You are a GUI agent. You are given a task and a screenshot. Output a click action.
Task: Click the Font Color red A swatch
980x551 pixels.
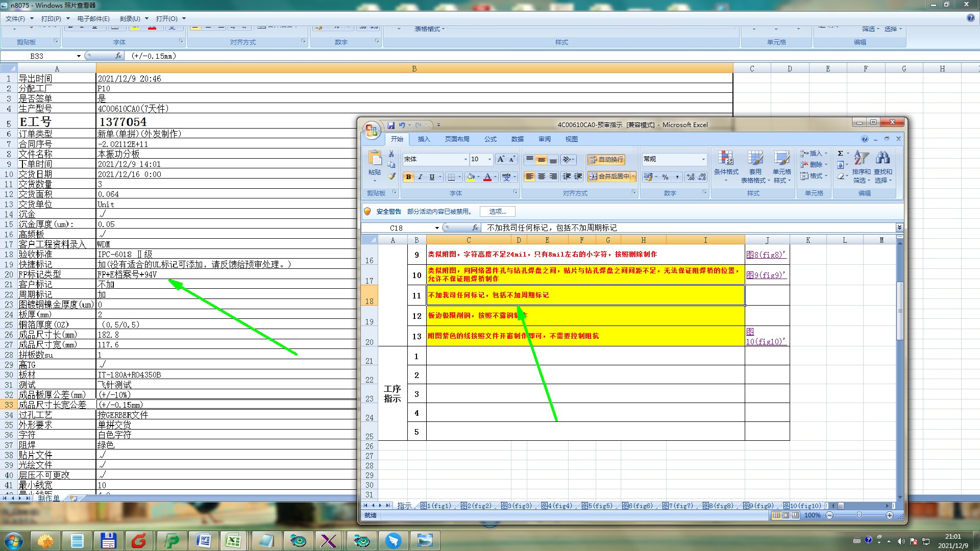pos(487,177)
